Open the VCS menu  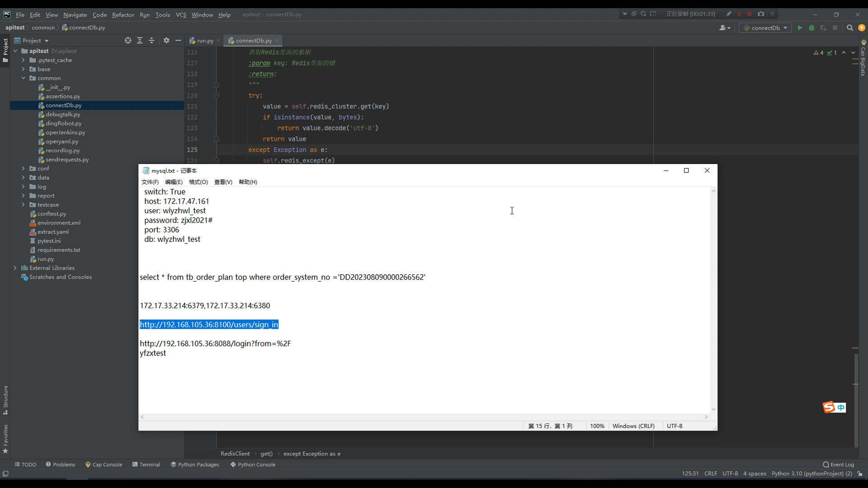click(x=181, y=14)
